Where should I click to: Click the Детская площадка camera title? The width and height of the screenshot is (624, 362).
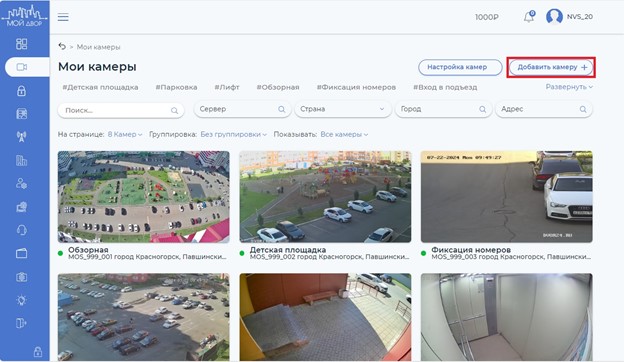point(288,249)
